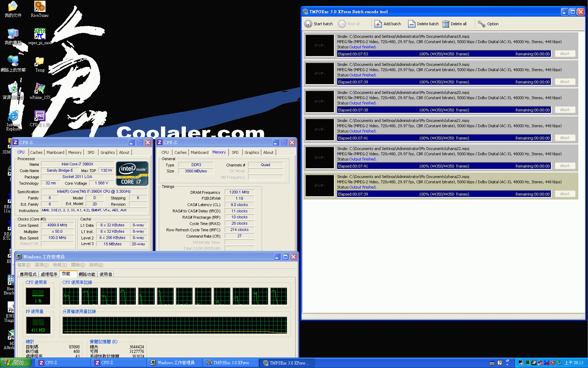Click Channels value Quad
588x368 pixels.
[265, 165]
